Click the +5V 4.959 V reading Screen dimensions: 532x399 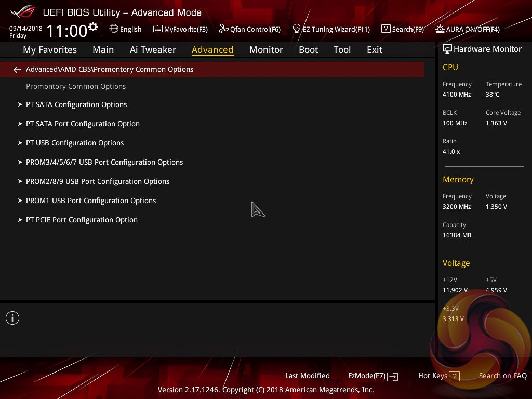pos(496,290)
